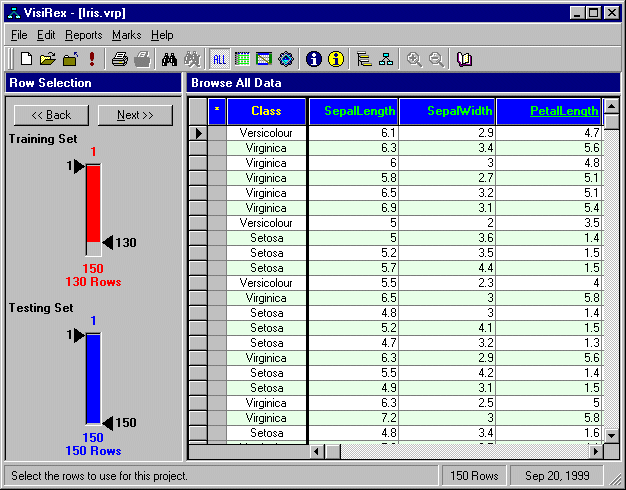Viewport: 626px width, 490px height.
Task: Click the blue info circle icon
Action: 314,59
